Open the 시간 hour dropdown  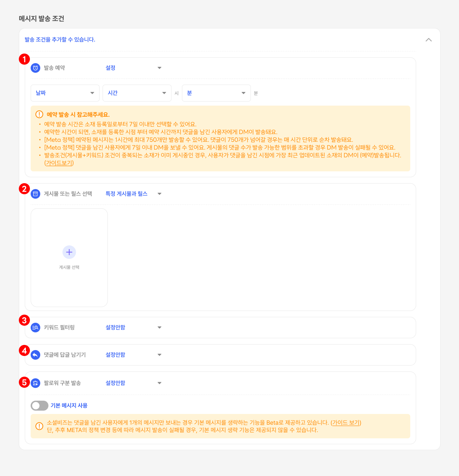tap(137, 93)
